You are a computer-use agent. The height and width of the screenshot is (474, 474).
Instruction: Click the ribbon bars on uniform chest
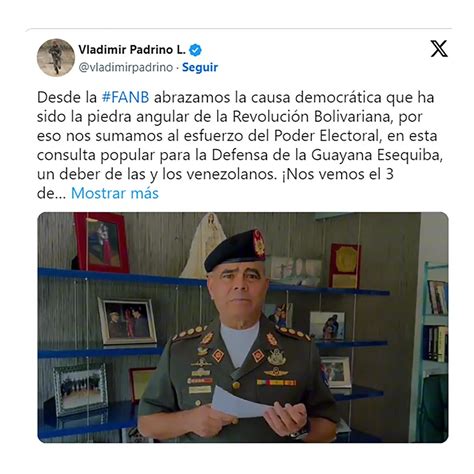coord(276,382)
